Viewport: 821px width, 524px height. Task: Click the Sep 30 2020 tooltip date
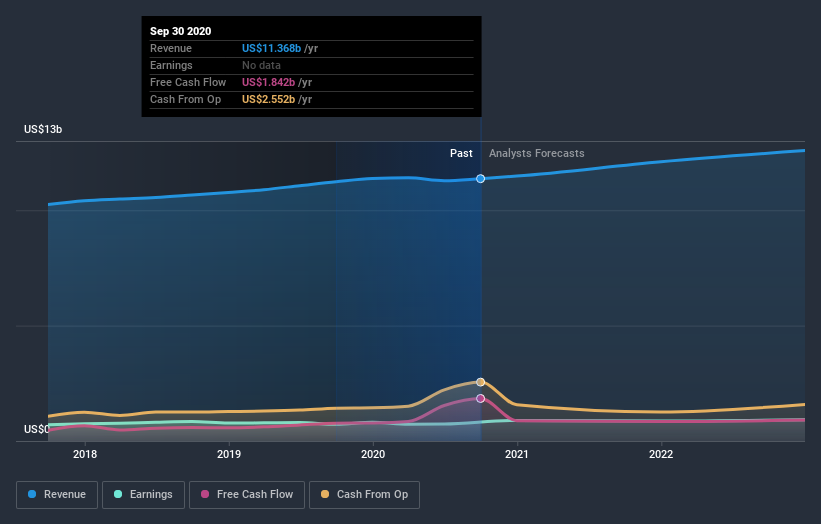pyautogui.click(x=181, y=31)
